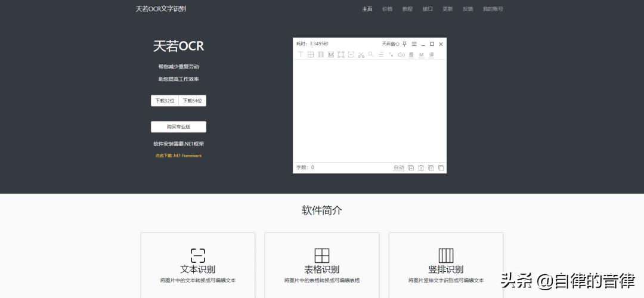
Task: Click the punctuation marks icon in toolbar
Action: [391, 54]
